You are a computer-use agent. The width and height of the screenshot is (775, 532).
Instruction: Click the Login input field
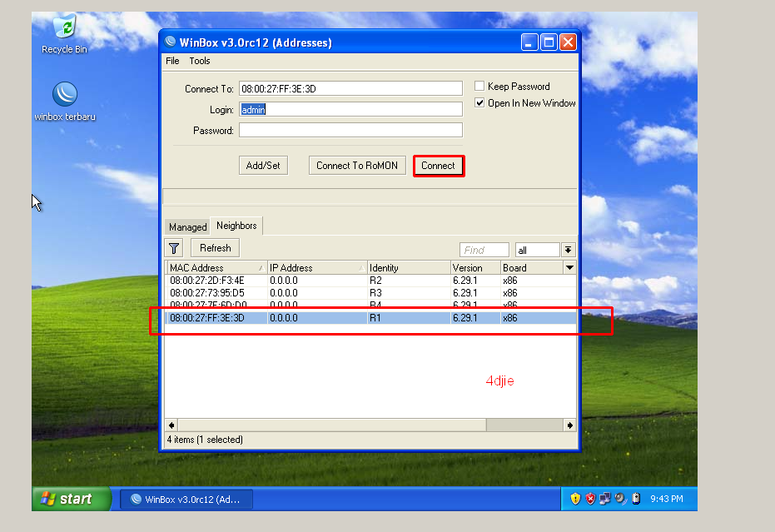coord(350,109)
